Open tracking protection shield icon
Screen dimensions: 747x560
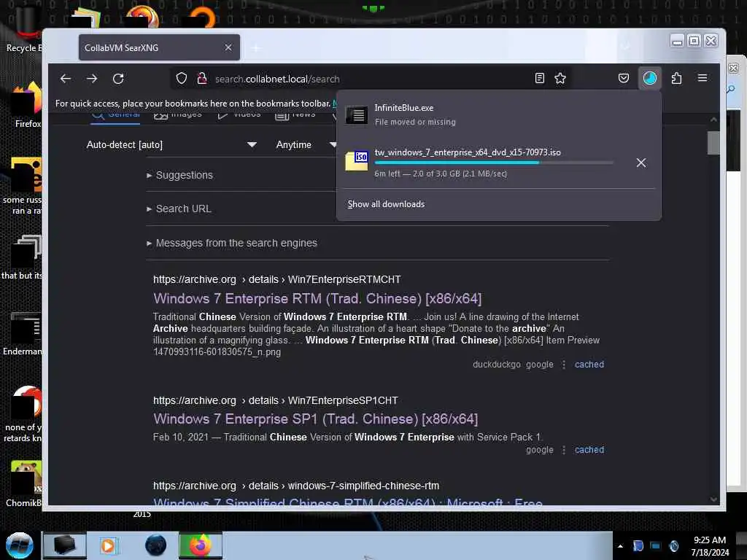[182, 79]
